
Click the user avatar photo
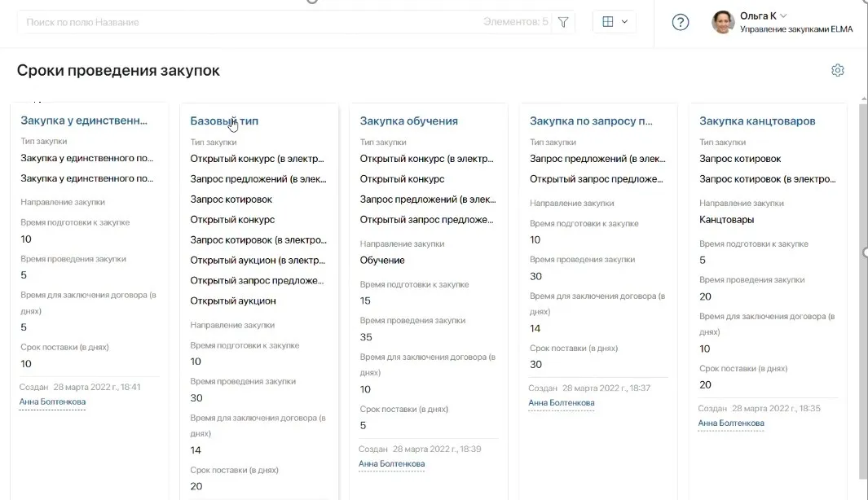tap(724, 21)
